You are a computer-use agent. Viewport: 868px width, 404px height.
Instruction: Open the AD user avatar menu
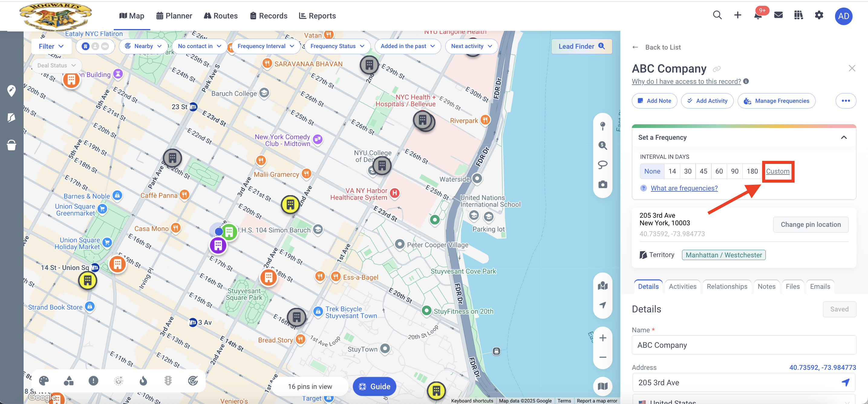[x=844, y=16]
